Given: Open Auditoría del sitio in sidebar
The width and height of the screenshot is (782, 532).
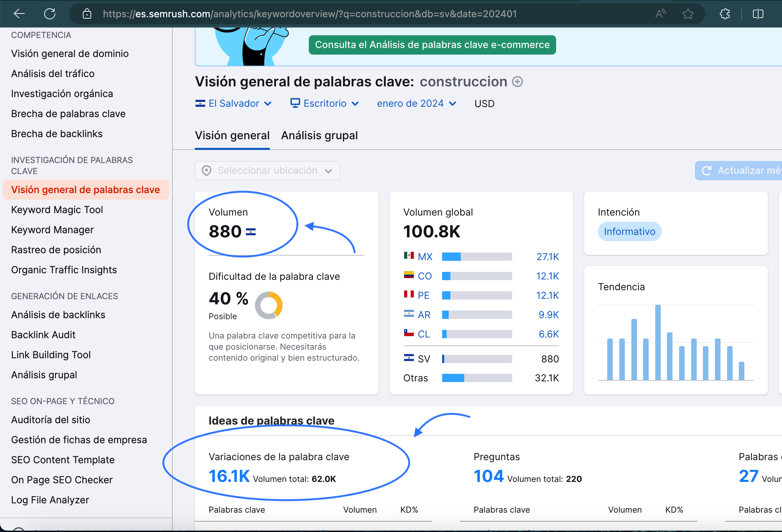Looking at the screenshot, I should 51,420.
